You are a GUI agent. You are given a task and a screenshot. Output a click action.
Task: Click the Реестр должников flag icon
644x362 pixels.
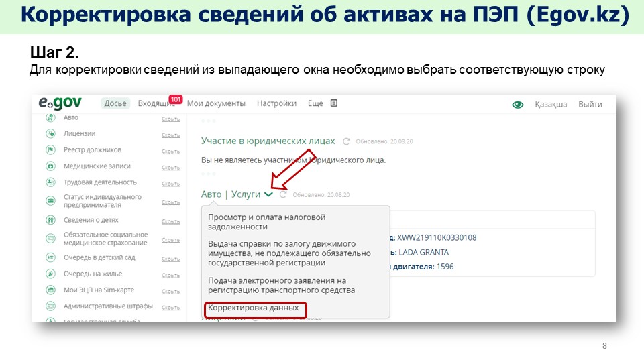click(50, 149)
